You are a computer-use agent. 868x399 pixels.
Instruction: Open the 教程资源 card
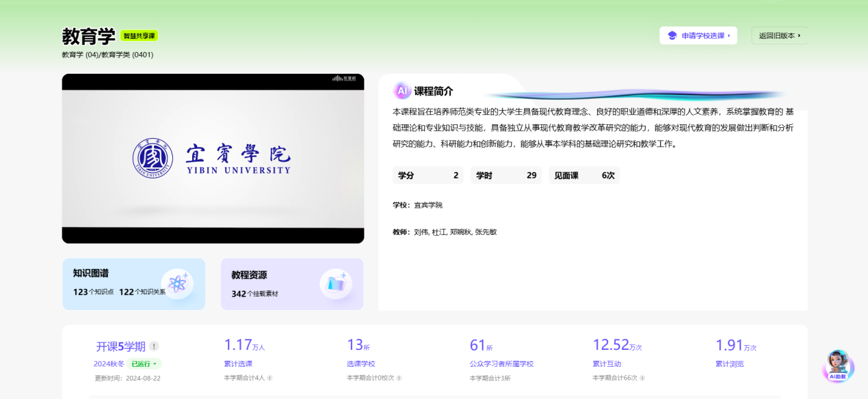coord(292,284)
